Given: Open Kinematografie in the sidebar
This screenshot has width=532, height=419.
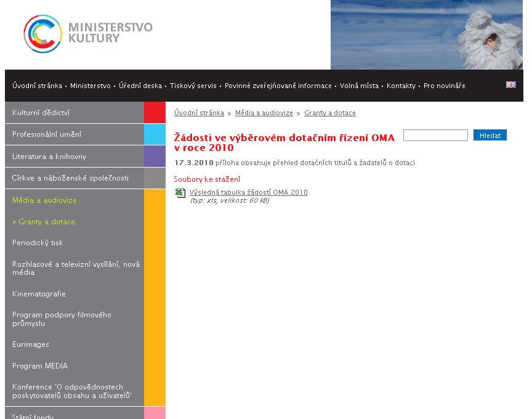Looking at the screenshot, I should click(39, 294).
